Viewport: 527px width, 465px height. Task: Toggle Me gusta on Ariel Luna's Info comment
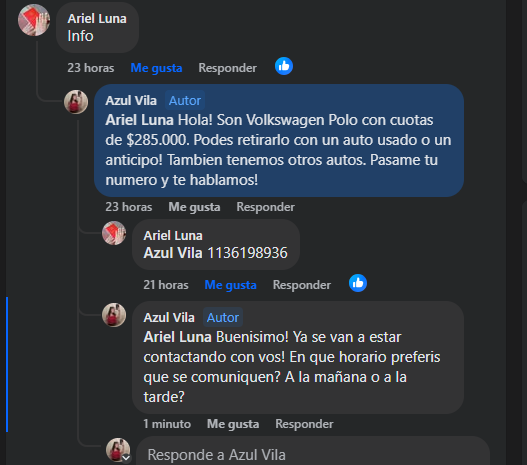[156, 68]
